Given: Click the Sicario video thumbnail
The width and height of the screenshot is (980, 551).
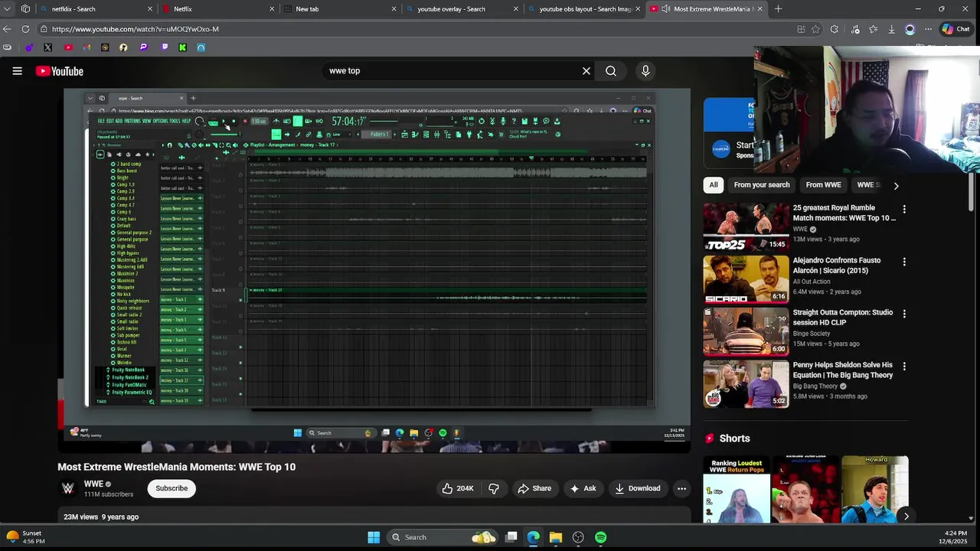Looking at the screenshot, I should pyautogui.click(x=746, y=279).
